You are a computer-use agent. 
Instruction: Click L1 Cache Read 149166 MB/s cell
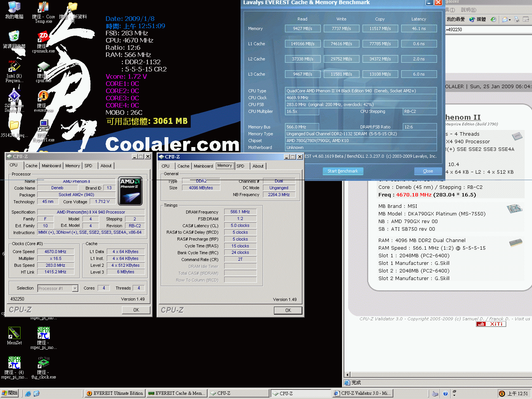click(302, 44)
